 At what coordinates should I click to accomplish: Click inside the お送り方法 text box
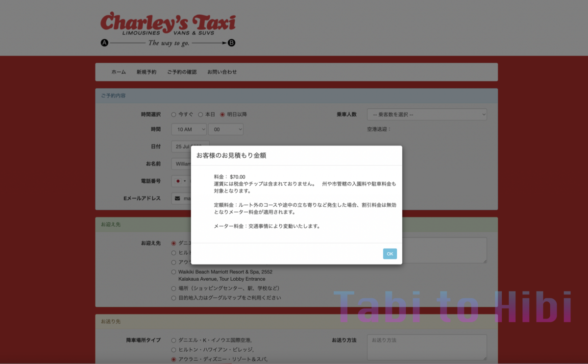coord(426,347)
